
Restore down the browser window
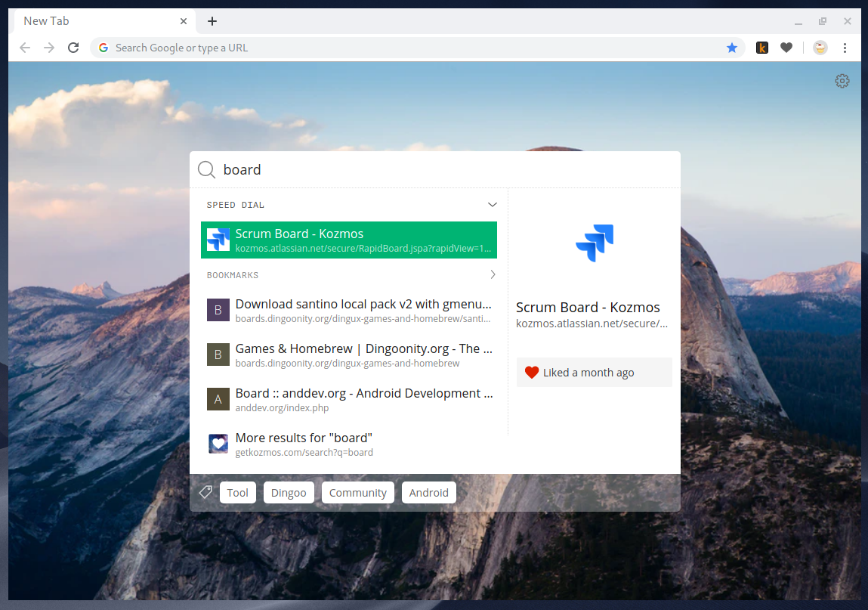[x=823, y=21]
